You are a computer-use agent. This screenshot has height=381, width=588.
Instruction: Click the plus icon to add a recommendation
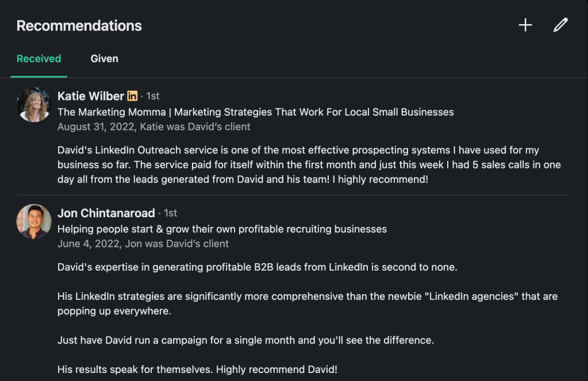pyautogui.click(x=525, y=25)
